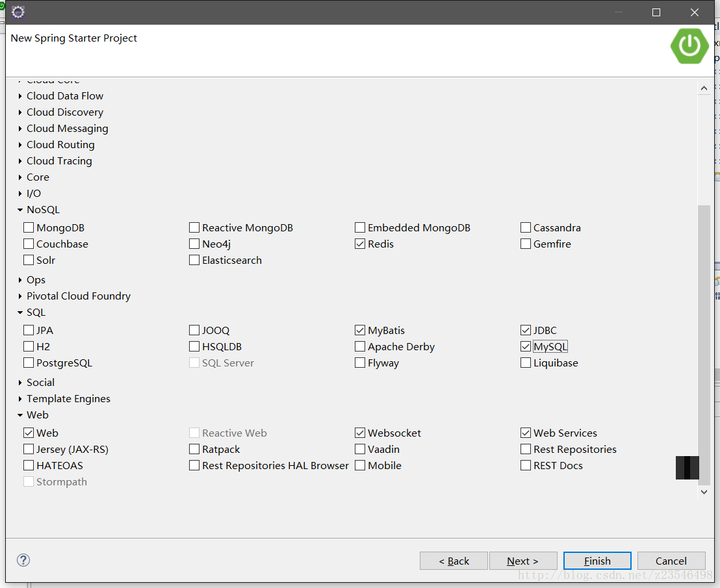The image size is (720, 588).
Task: Uncheck the Websocket checkbox
Action: (360, 433)
